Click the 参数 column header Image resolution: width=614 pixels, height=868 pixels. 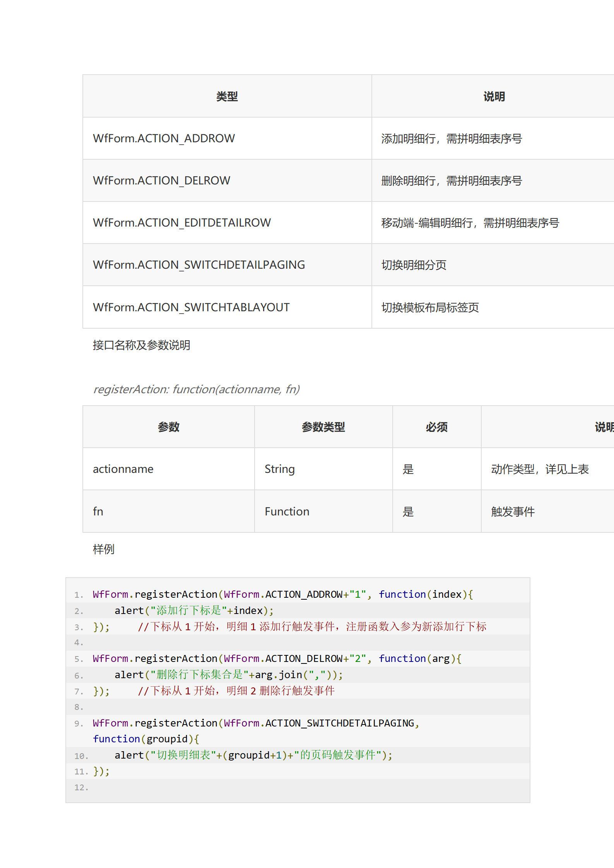[x=168, y=427]
